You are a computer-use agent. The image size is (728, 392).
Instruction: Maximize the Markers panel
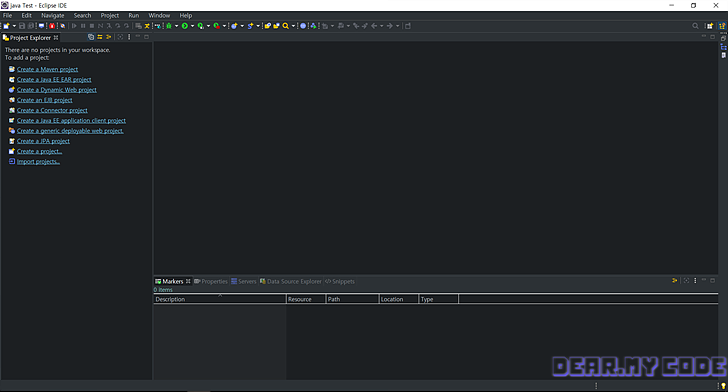point(713,280)
